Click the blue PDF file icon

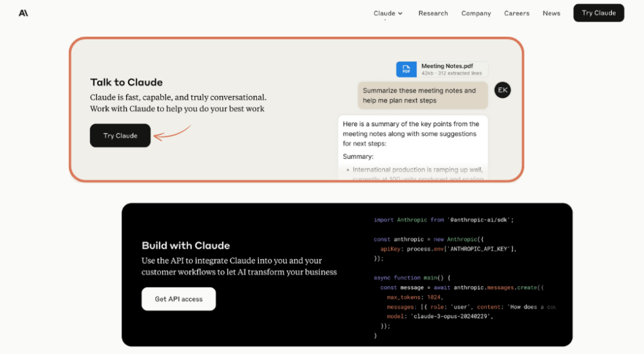pos(406,69)
